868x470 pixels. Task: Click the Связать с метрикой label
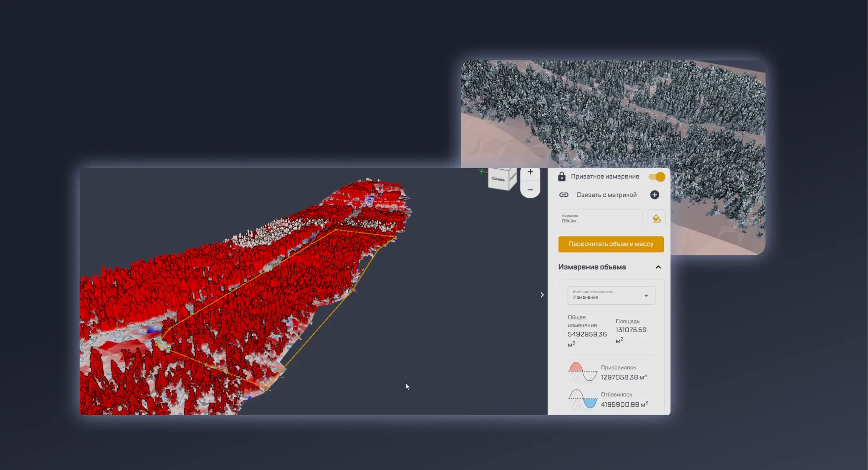click(x=606, y=195)
